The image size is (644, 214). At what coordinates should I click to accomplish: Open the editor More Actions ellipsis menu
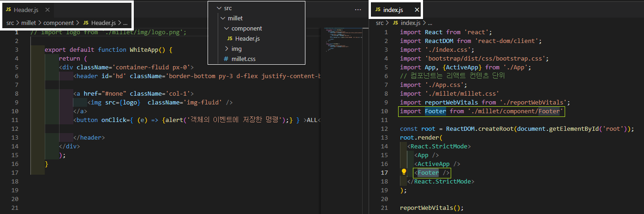358,10
